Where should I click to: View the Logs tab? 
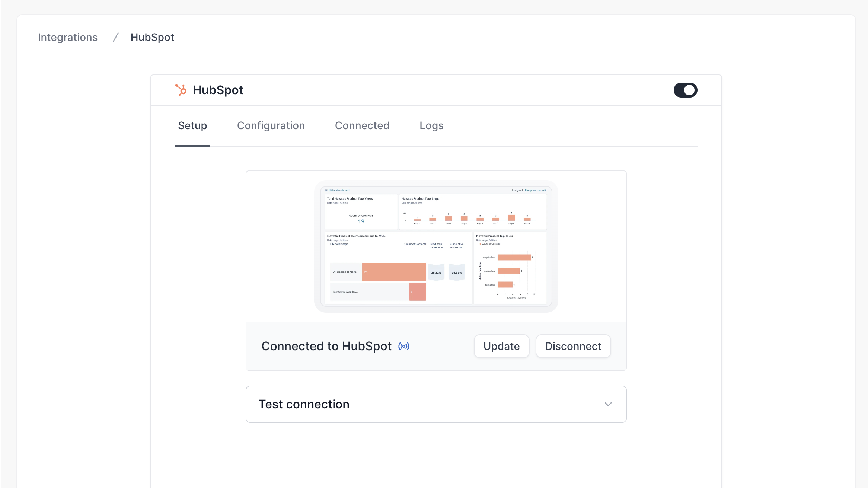[x=431, y=125]
